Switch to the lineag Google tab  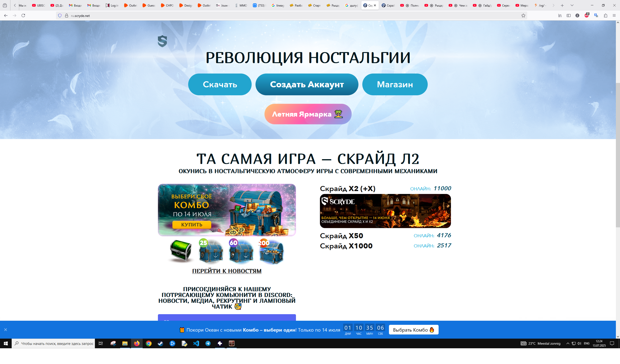[278, 5]
